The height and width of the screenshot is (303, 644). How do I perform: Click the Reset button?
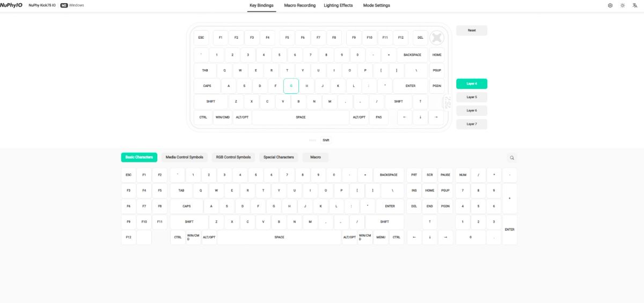[x=472, y=30]
